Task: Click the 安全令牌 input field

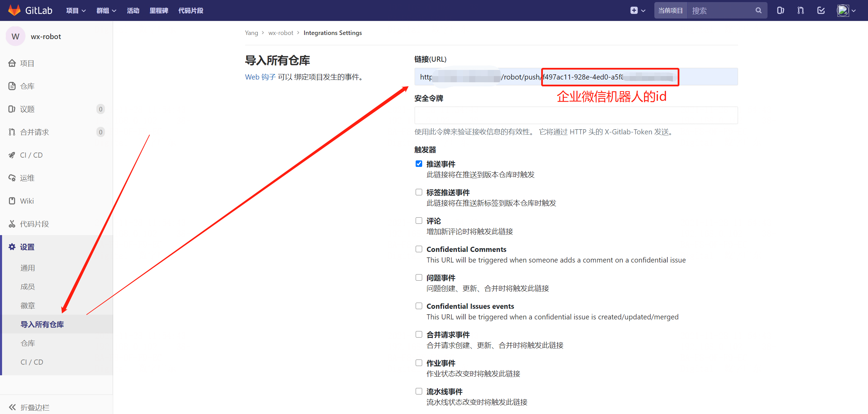Action: coord(576,115)
